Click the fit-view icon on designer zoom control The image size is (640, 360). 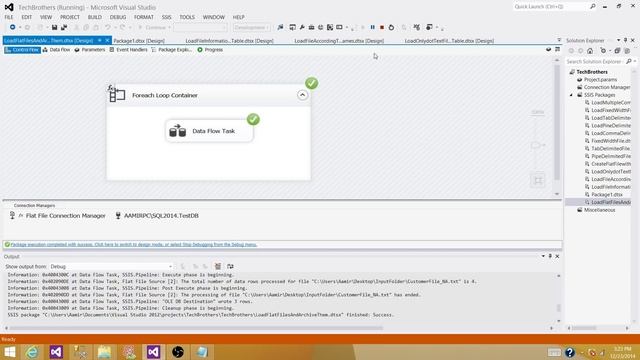(x=538, y=180)
